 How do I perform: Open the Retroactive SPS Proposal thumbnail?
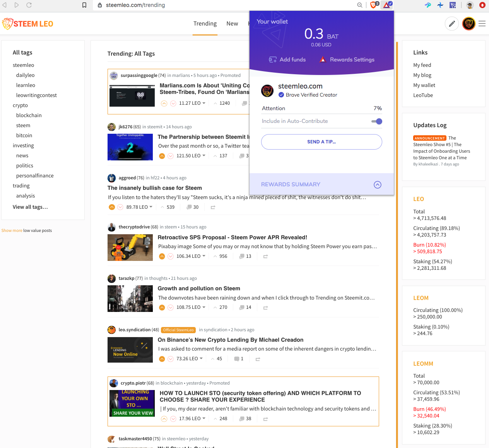[x=130, y=247]
